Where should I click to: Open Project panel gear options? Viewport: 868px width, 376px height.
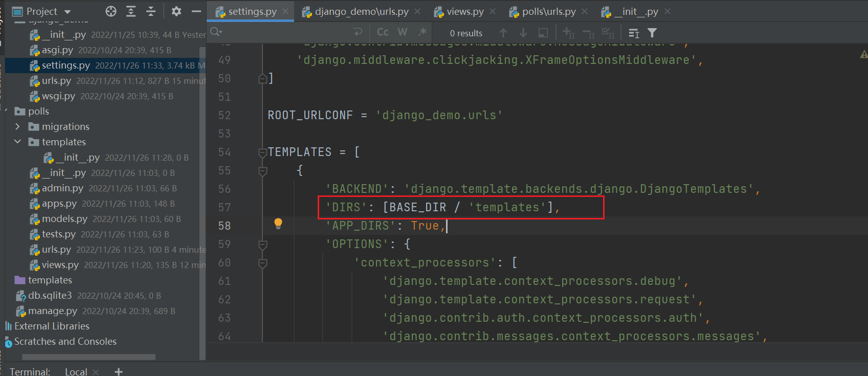(176, 11)
